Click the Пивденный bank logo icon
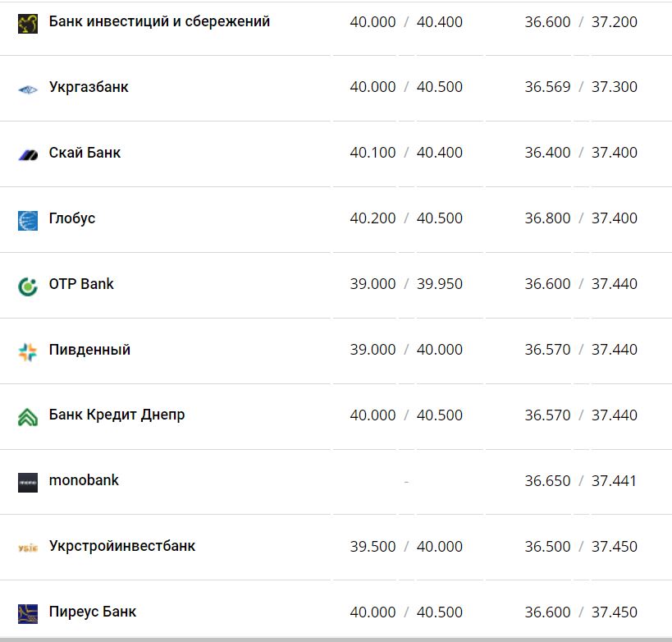 coord(28,351)
